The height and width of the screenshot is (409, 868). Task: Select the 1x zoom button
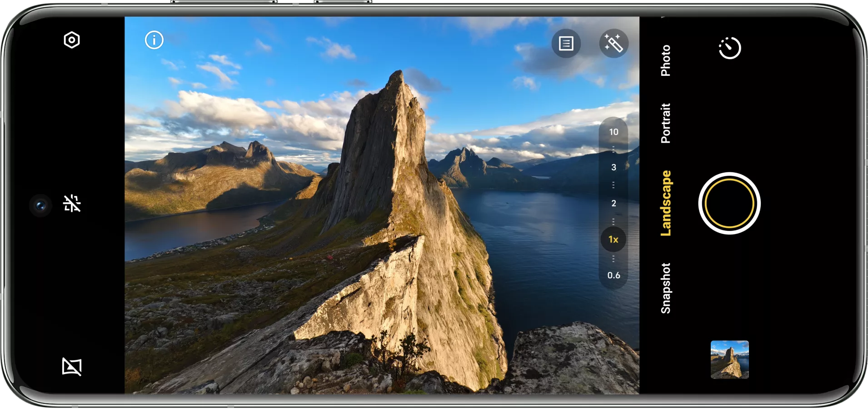[614, 239]
